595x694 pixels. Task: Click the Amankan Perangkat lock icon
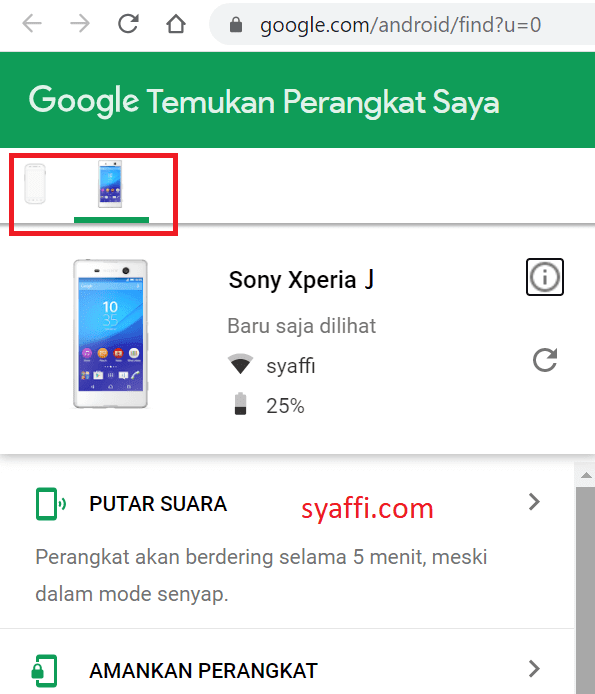tap(45, 671)
